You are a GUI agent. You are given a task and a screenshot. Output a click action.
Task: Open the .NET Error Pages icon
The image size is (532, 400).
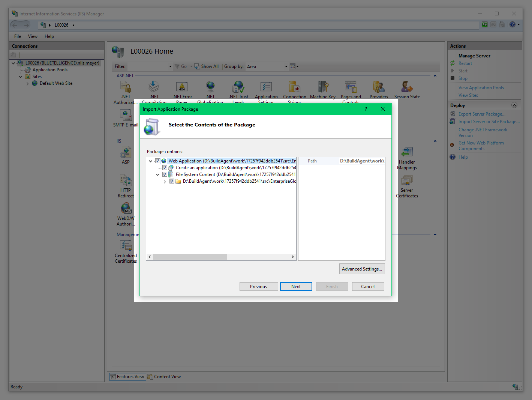click(182, 87)
